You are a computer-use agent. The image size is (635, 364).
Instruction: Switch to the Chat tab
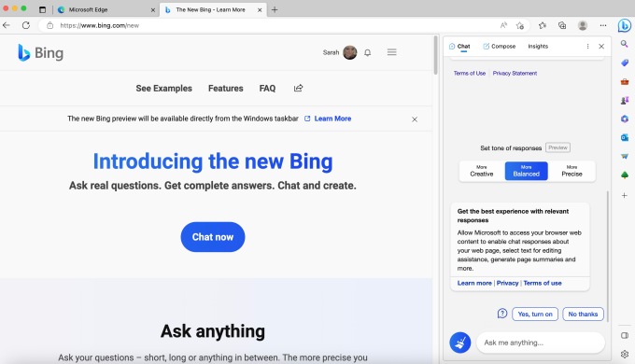coord(459,46)
